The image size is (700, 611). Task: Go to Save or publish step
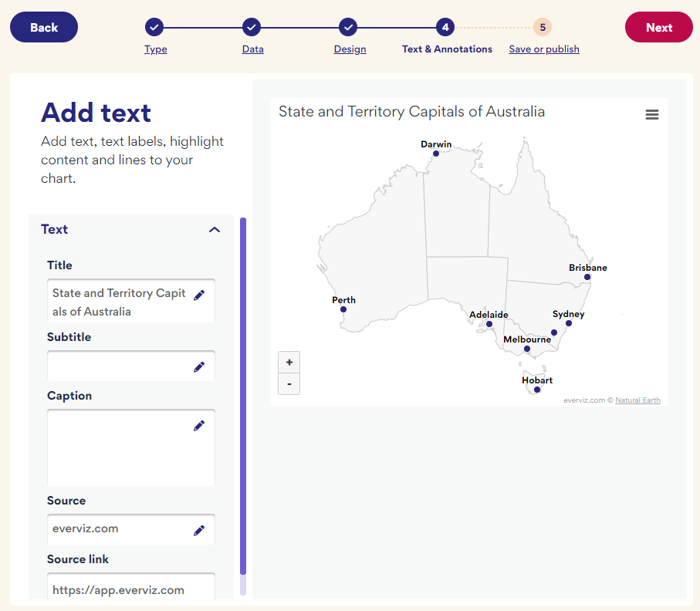tap(544, 49)
